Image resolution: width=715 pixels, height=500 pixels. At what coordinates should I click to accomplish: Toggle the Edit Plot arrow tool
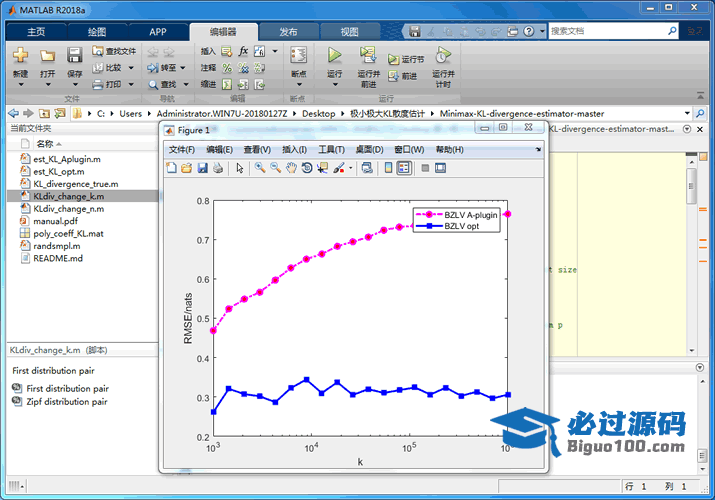(x=240, y=168)
